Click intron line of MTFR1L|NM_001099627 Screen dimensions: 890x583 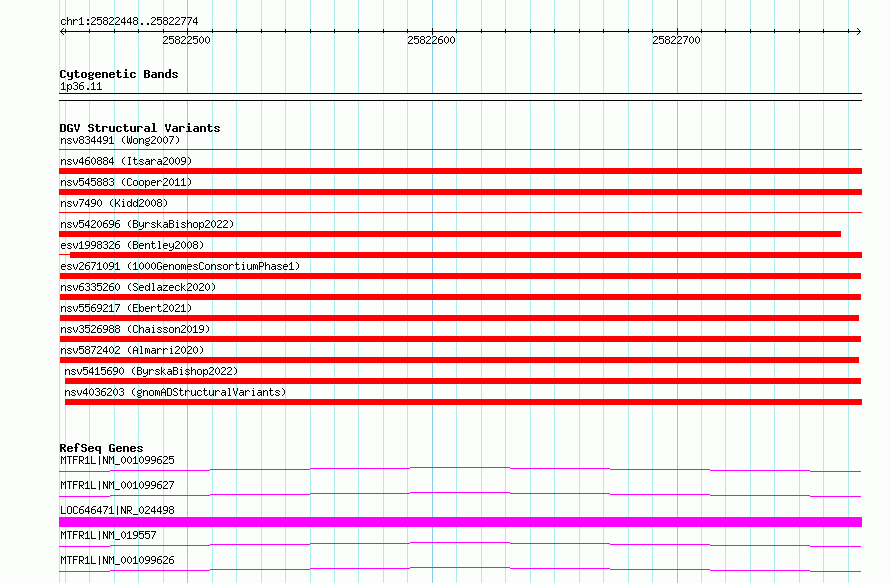pyautogui.click(x=460, y=494)
